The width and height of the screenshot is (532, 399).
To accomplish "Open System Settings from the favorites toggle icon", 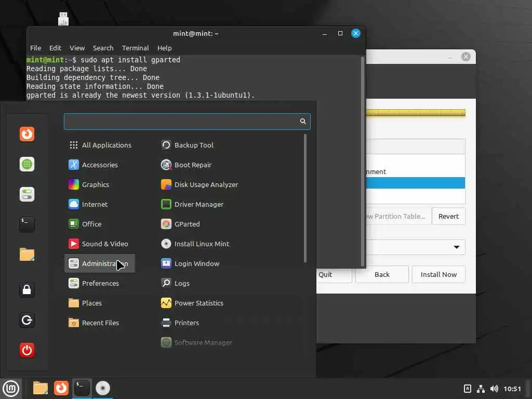I will click(27, 194).
